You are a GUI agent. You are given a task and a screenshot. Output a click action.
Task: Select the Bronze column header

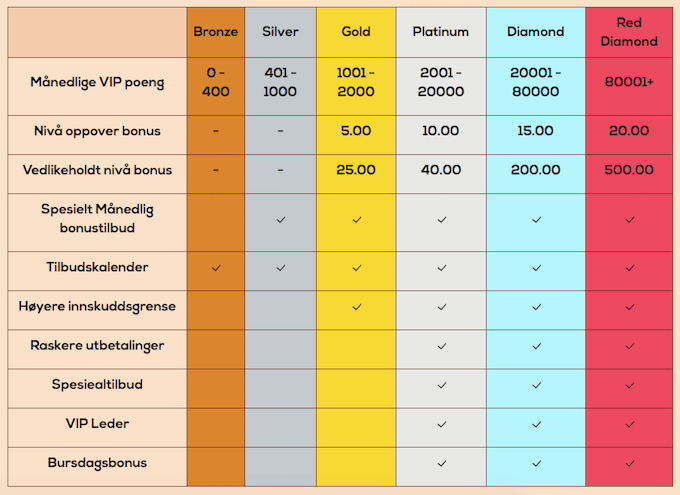click(216, 32)
